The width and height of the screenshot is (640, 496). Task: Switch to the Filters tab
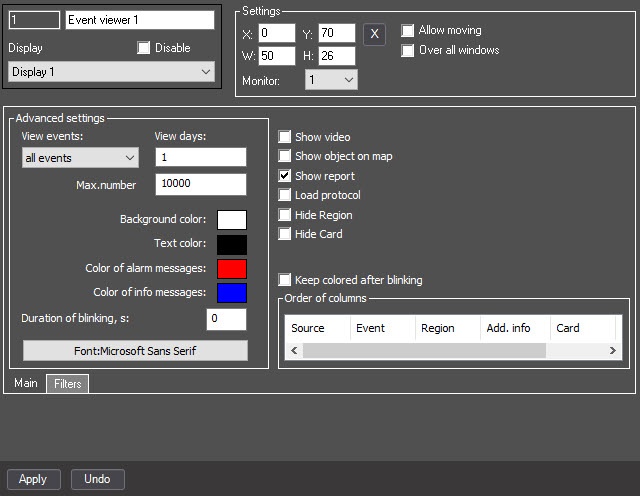[67, 384]
